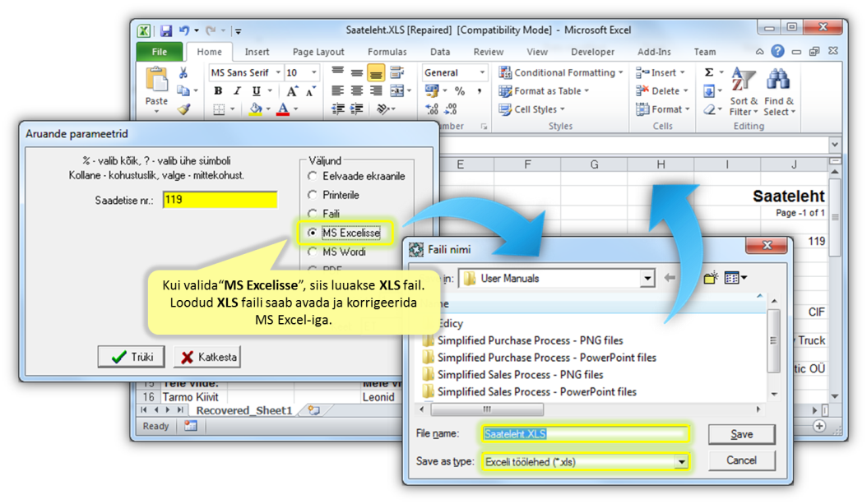Click the Paste clipboard icon

tap(156, 82)
